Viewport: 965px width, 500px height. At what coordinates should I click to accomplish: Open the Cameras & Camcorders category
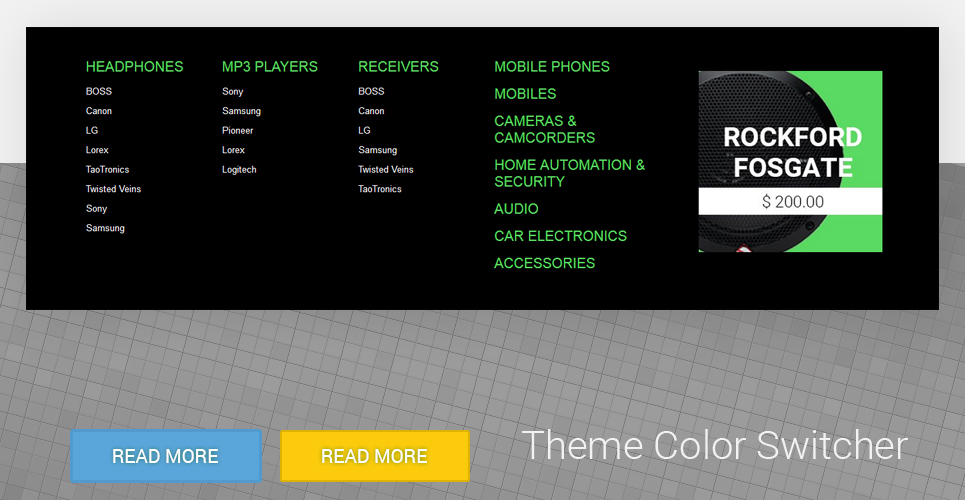click(545, 129)
